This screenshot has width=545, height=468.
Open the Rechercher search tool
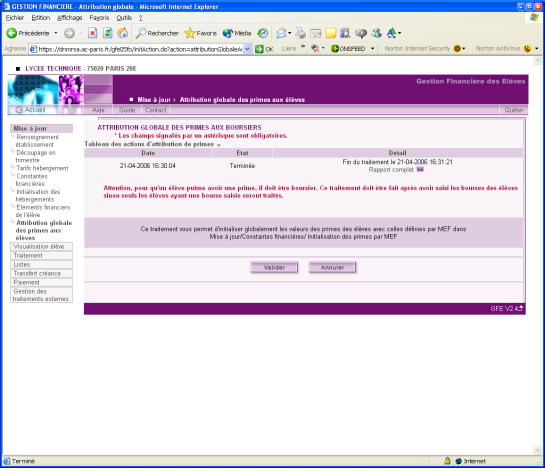[x=157, y=33]
